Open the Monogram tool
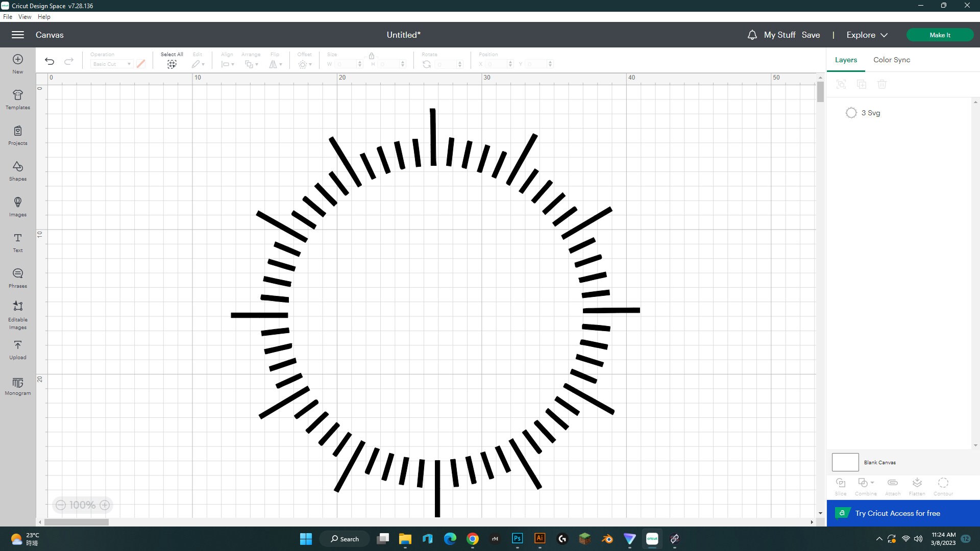The height and width of the screenshot is (551, 980). click(17, 386)
